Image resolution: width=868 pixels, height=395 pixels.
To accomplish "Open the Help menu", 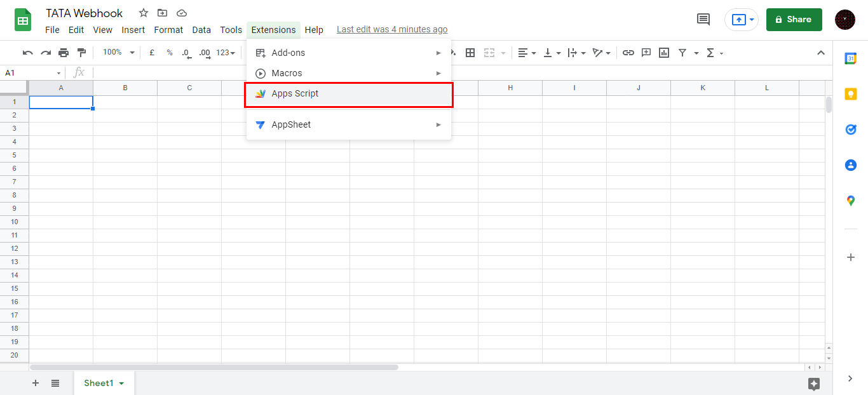I will click(x=314, y=30).
